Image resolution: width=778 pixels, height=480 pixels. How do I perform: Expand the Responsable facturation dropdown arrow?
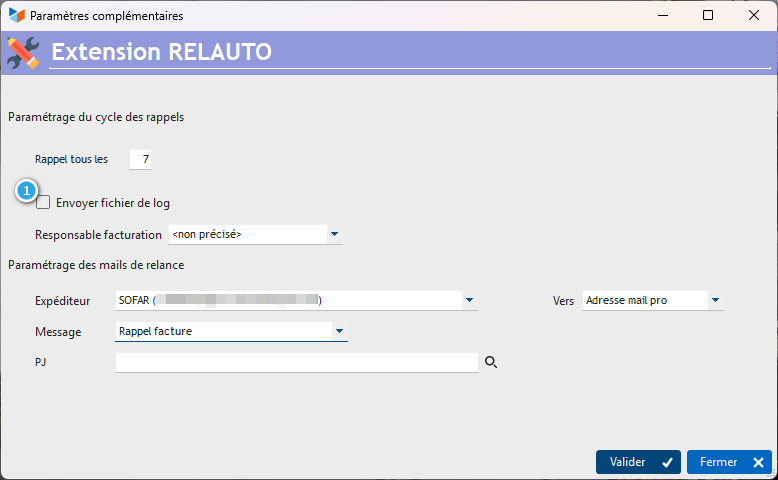click(x=334, y=234)
